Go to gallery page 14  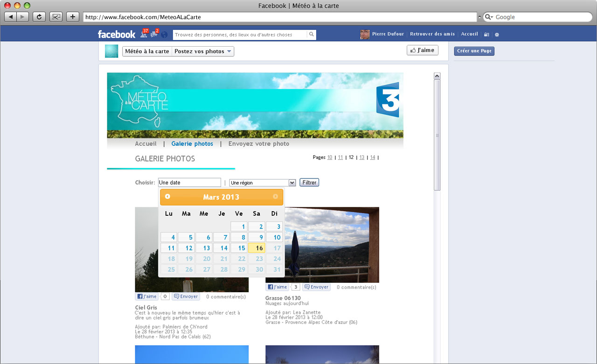[x=373, y=158]
